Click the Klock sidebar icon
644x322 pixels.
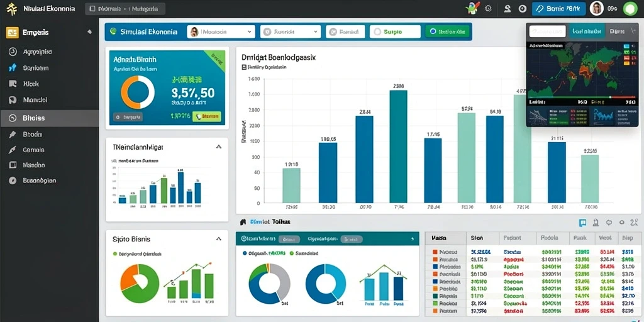click(x=13, y=84)
